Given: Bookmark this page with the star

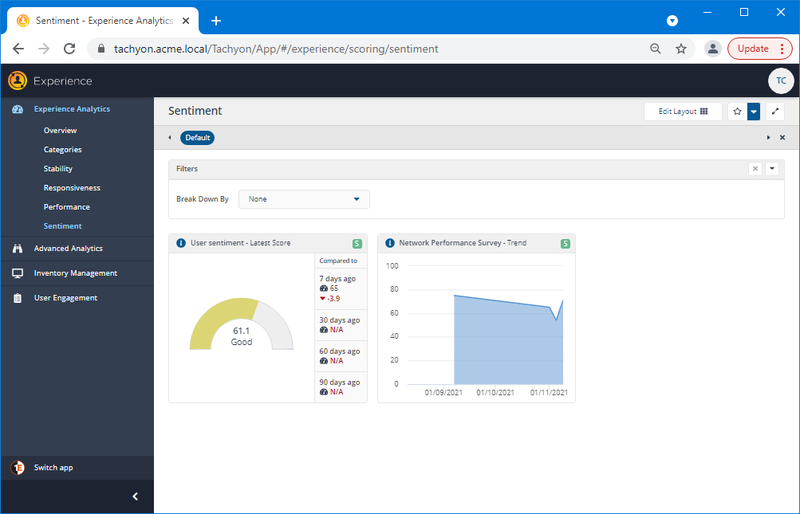Looking at the screenshot, I should 681,48.
